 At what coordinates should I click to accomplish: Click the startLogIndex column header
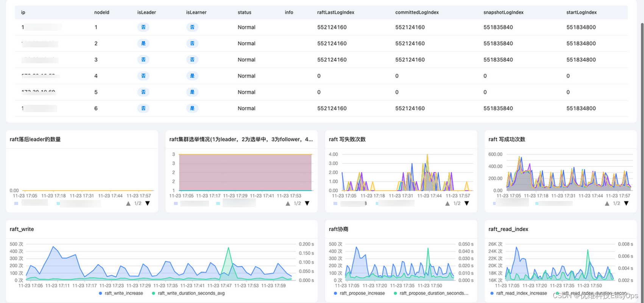coord(581,12)
